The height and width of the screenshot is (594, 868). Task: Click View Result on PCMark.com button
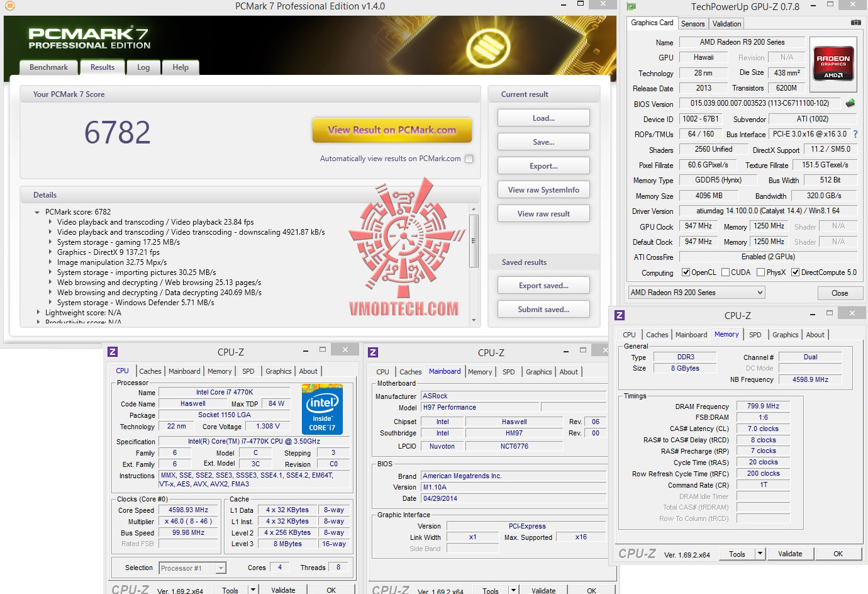[x=392, y=130]
